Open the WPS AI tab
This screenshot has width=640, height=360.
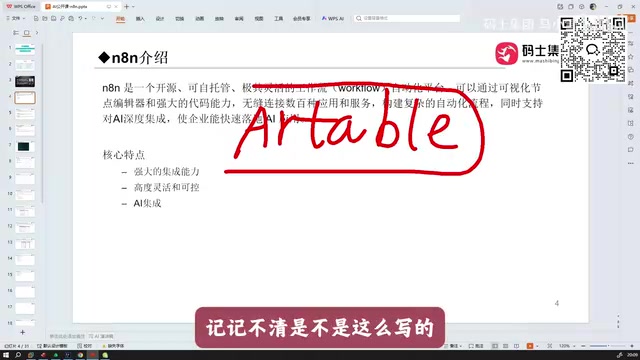[x=333, y=18]
